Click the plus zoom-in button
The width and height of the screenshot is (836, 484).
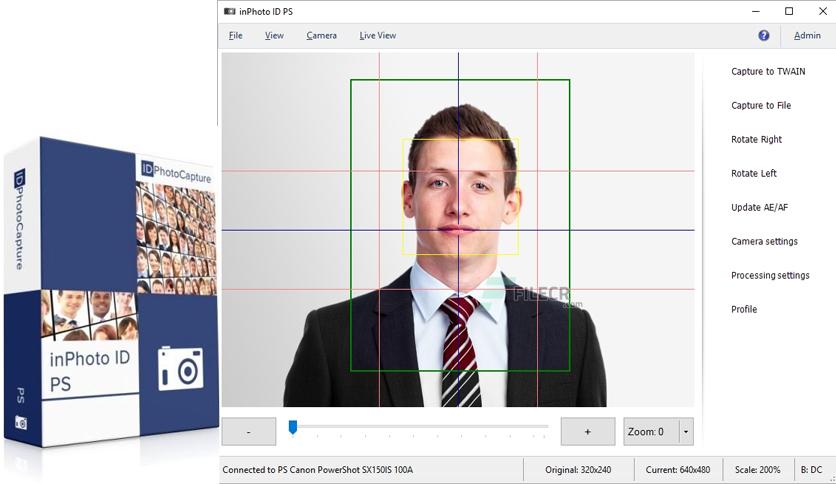click(x=588, y=431)
